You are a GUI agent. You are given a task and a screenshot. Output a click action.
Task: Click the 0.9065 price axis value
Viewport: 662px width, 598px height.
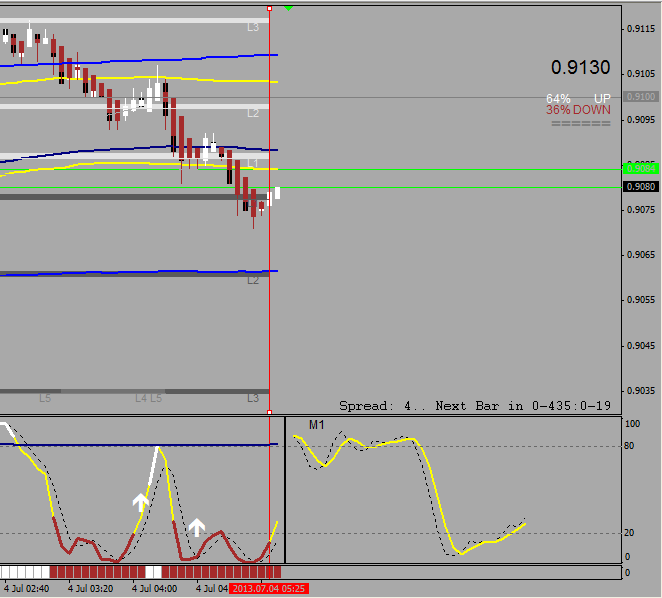[641, 255]
